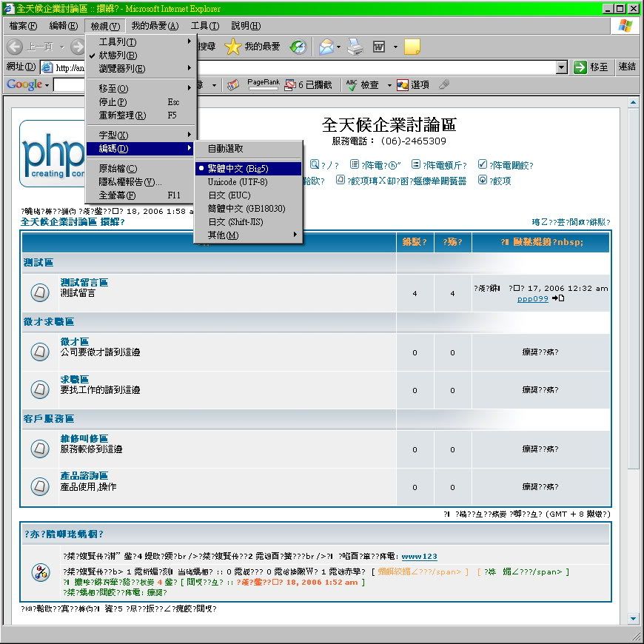
Task: Open the 工具 menu in menu bar
Action: point(204,26)
